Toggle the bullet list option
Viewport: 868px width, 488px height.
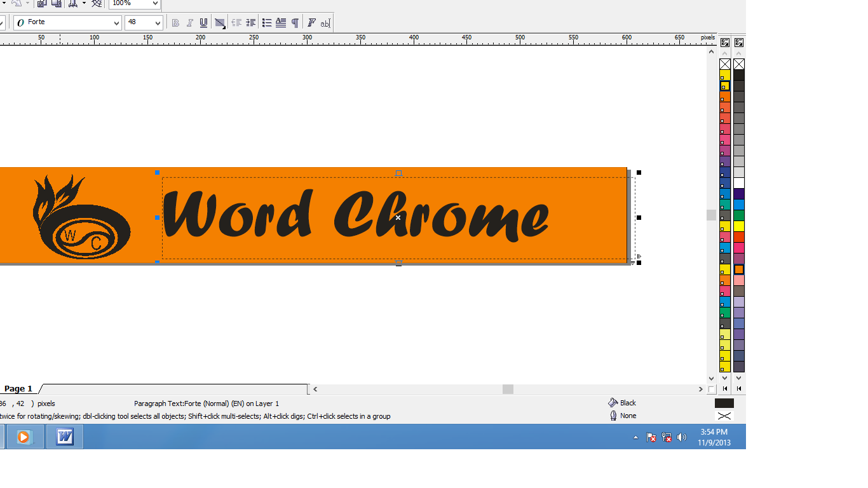[267, 23]
